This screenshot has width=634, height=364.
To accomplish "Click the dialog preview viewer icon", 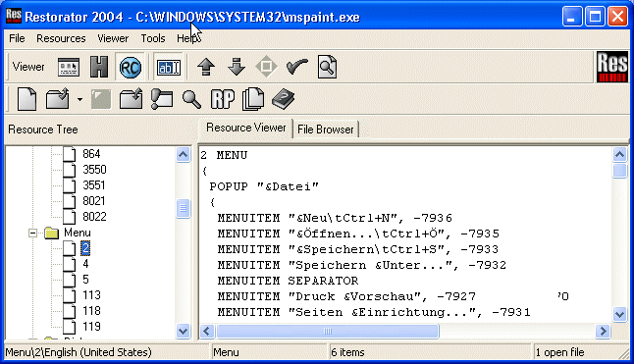I will (x=69, y=67).
